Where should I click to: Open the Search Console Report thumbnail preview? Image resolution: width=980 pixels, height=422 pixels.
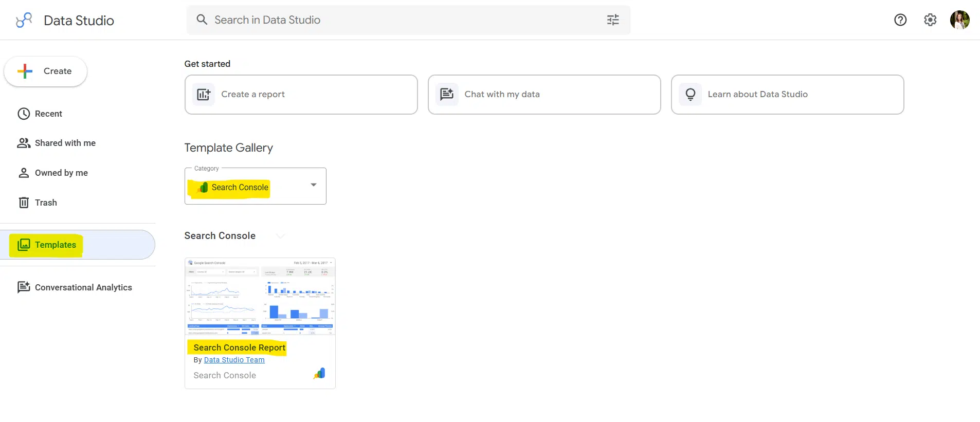260,297
